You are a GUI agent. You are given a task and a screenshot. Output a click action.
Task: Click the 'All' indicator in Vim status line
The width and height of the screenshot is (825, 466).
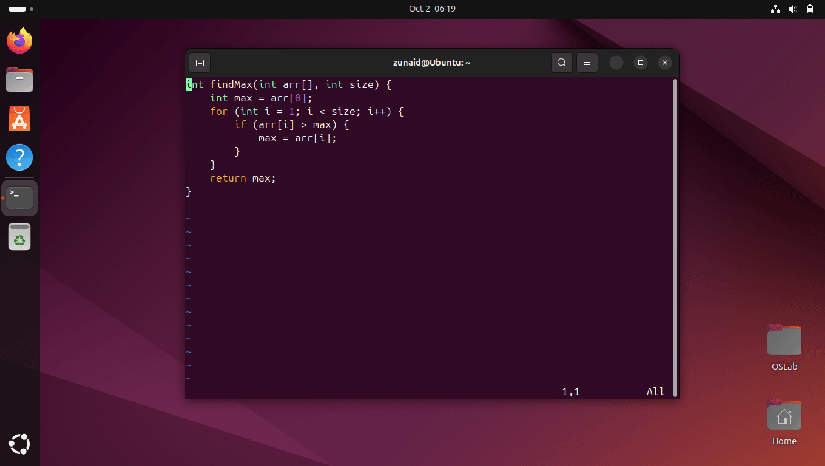tap(655, 391)
